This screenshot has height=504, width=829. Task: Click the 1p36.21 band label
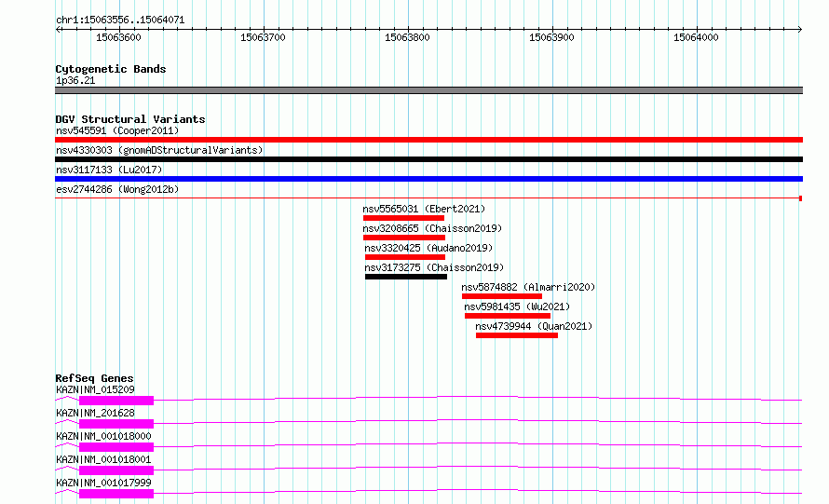[x=75, y=80]
